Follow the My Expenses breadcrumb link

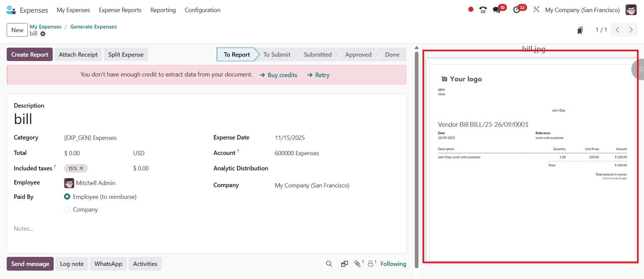[x=45, y=27]
